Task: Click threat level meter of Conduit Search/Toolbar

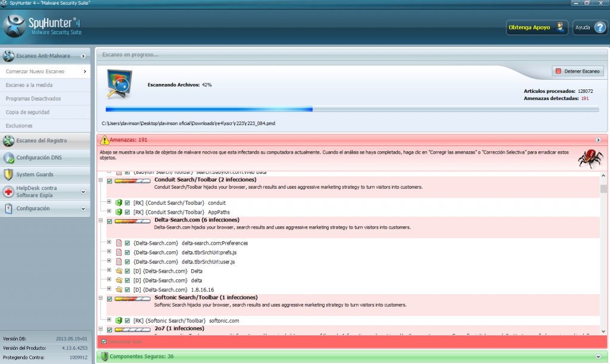Action: pos(132,181)
